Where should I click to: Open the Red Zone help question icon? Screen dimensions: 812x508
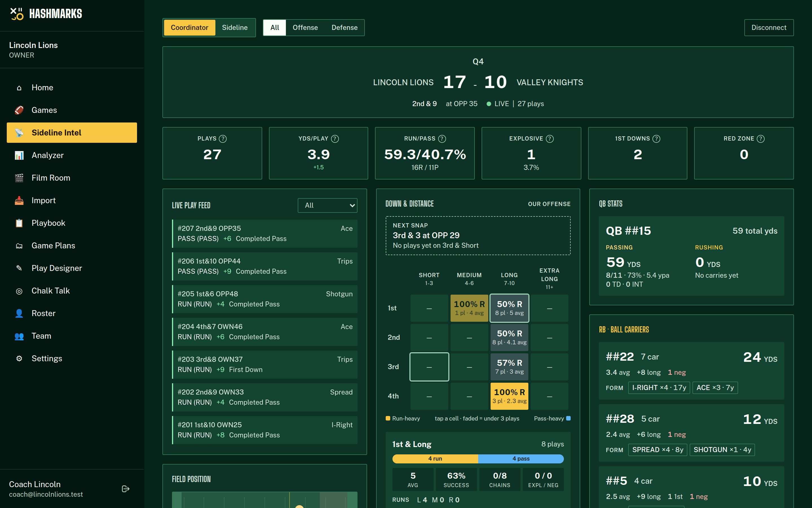click(x=761, y=139)
